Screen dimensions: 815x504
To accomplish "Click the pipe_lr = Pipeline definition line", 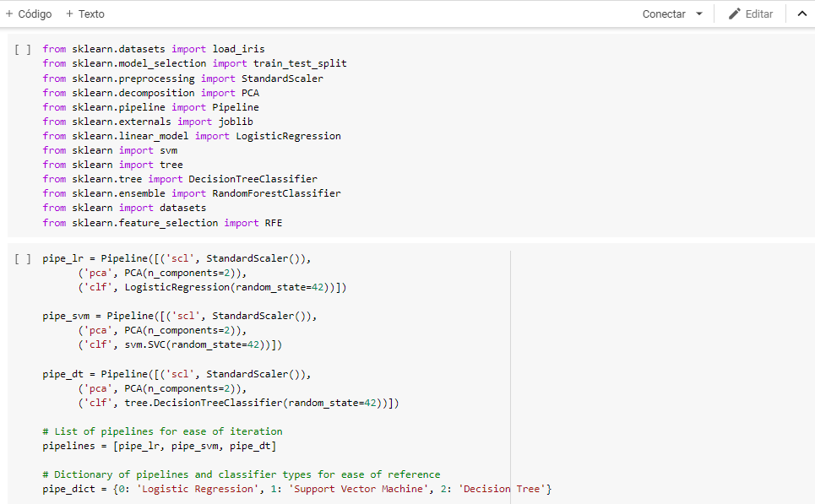I will point(177,258).
